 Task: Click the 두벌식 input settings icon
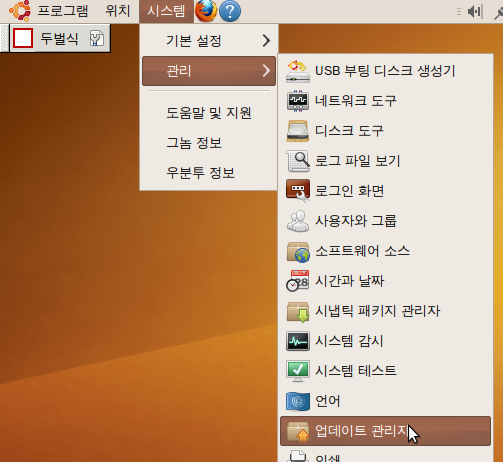[97, 38]
